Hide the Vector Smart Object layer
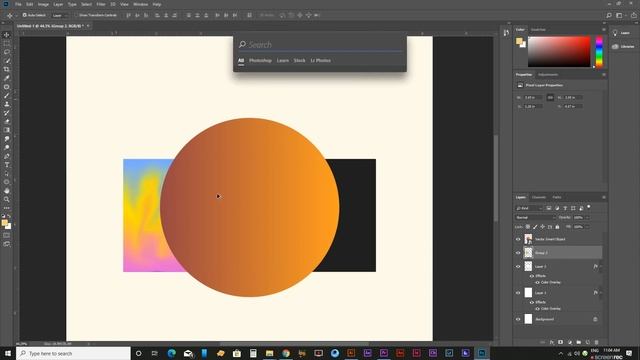The height and width of the screenshot is (360, 640). [x=518, y=239]
